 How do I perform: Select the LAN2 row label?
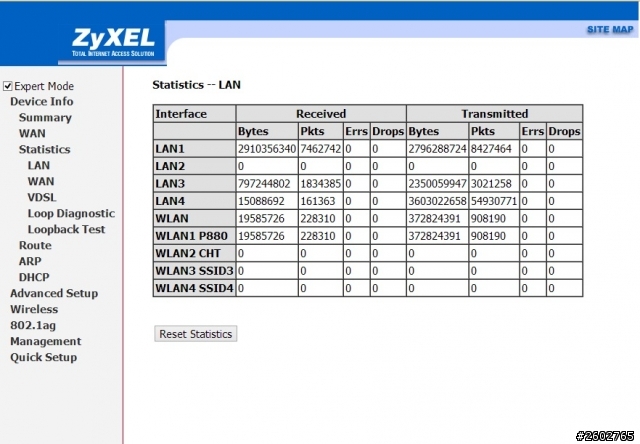pyautogui.click(x=170, y=166)
